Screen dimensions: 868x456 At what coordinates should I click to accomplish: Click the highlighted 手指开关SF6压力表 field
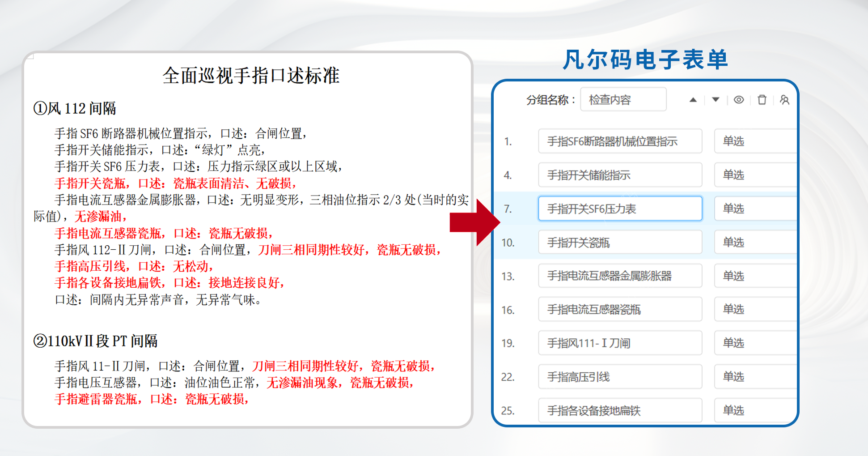620,209
